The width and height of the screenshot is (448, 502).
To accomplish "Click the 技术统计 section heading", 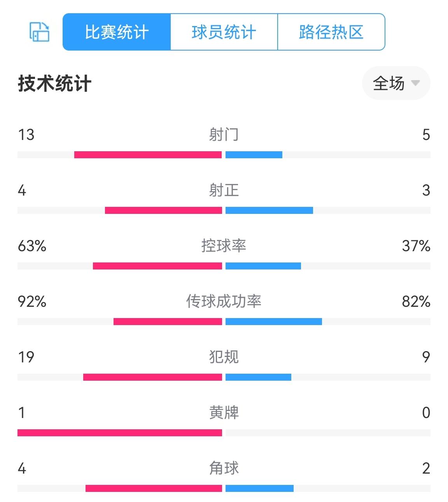I will (54, 84).
